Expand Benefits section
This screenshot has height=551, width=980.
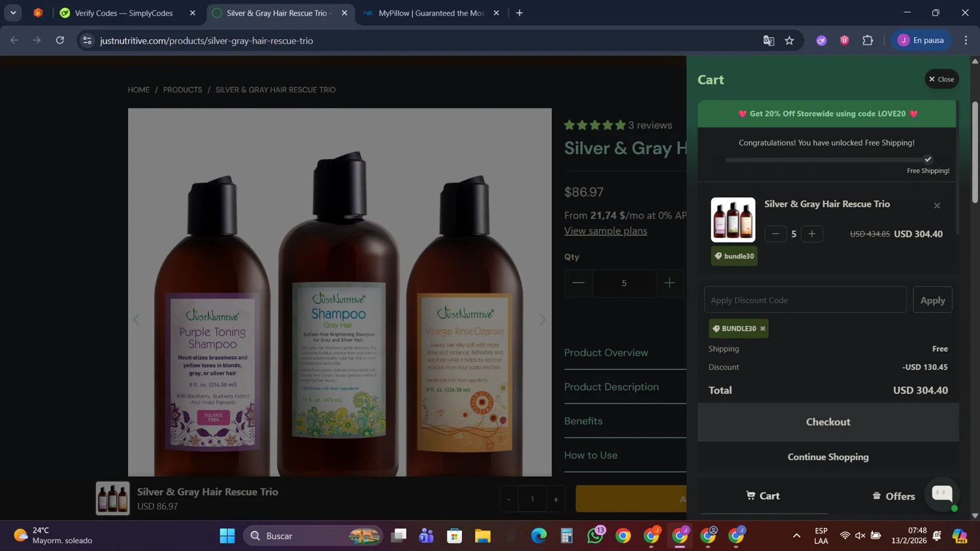625,421
